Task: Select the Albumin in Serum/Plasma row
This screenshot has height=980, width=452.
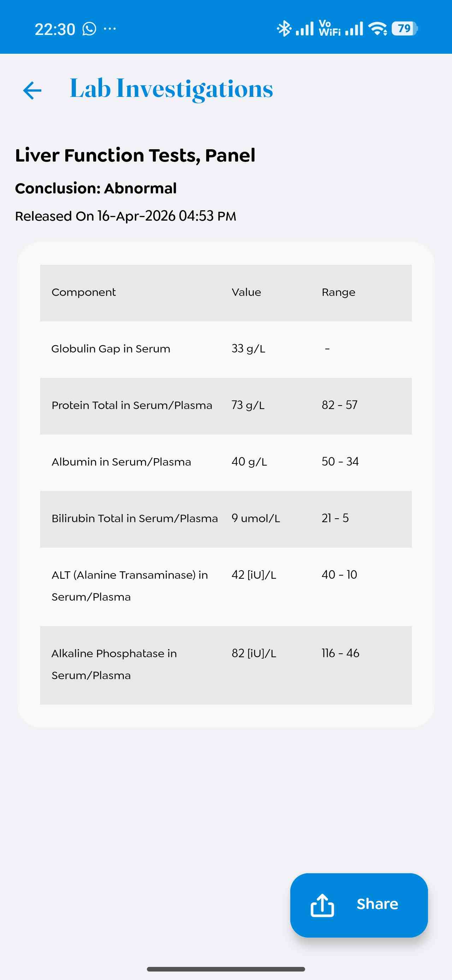Action: (x=226, y=462)
